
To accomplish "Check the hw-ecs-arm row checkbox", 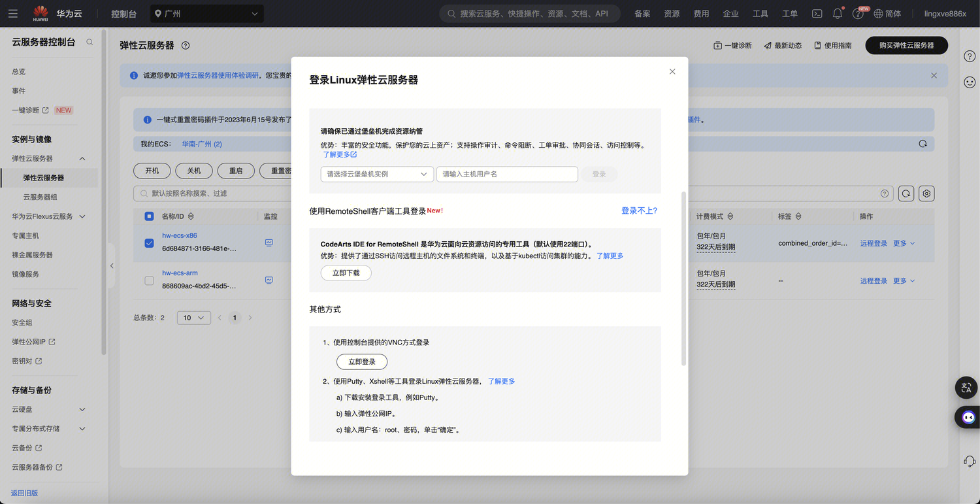I will click(149, 280).
